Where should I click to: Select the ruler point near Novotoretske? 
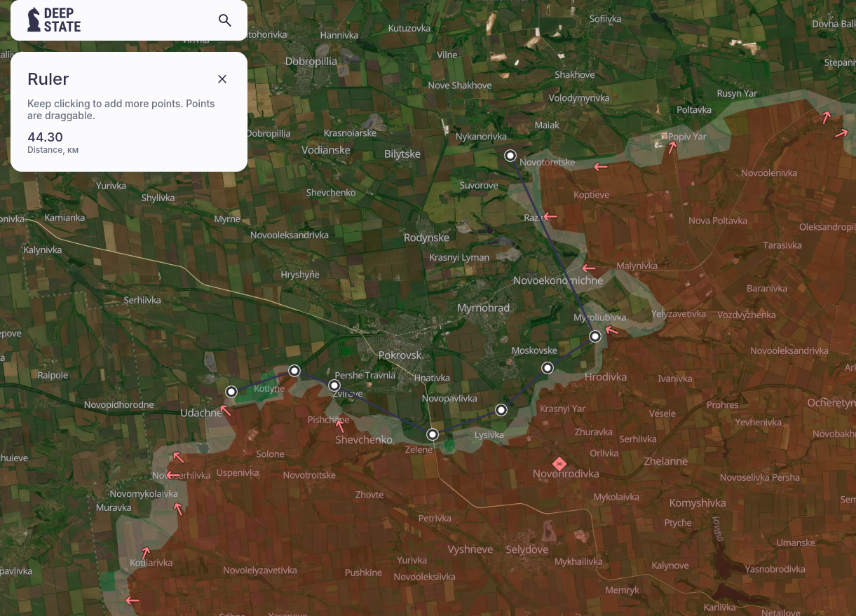click(511, 156)
